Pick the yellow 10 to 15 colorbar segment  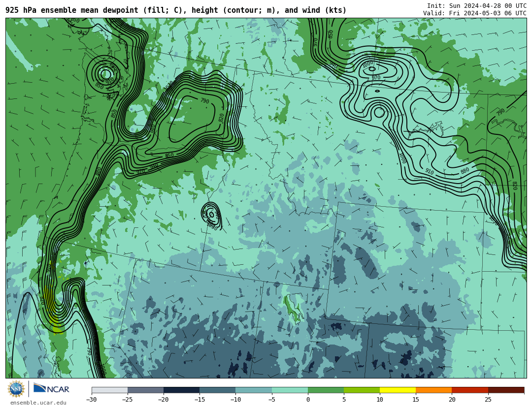(398, 390)
